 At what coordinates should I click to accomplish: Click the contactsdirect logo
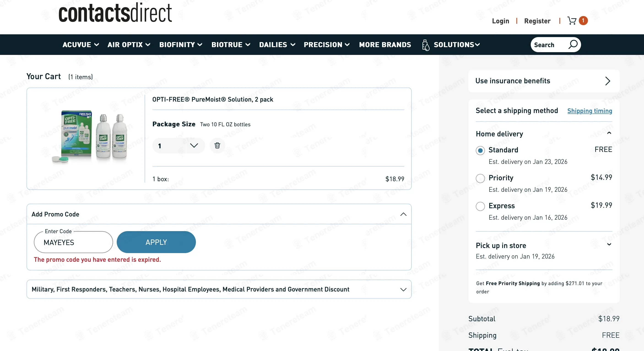click(115, 13)
